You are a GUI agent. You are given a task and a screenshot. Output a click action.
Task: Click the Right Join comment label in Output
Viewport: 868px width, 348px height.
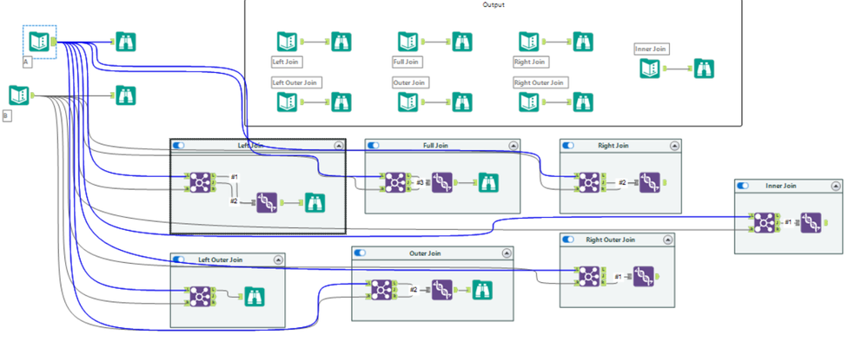(x=531, y=62)
